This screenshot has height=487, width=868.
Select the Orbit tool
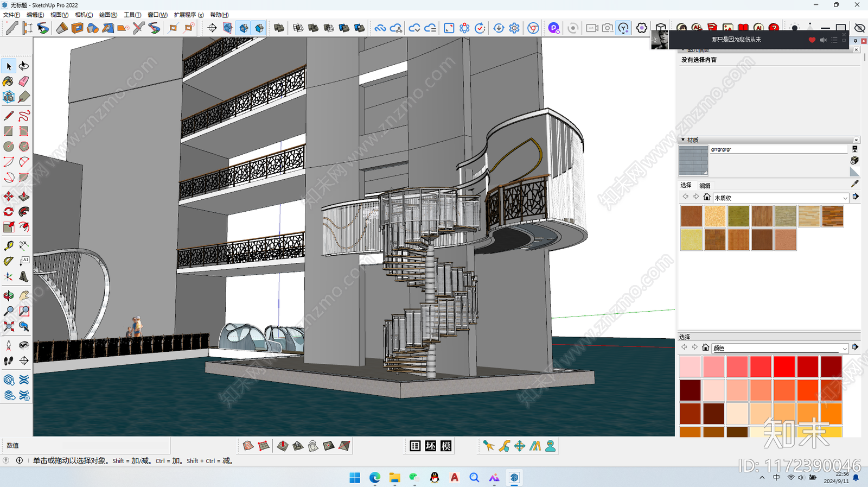point(9,296)
